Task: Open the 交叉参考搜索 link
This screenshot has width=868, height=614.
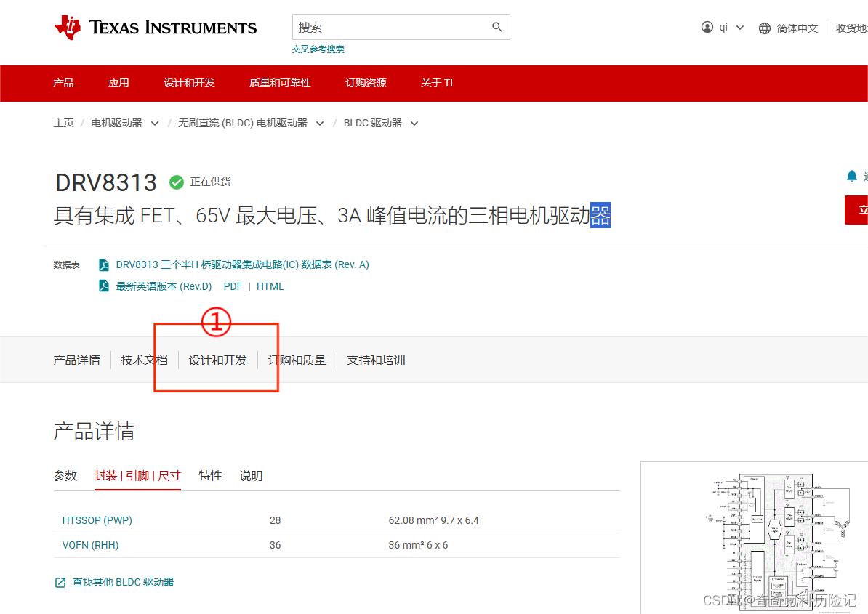Action: [318, 49]
